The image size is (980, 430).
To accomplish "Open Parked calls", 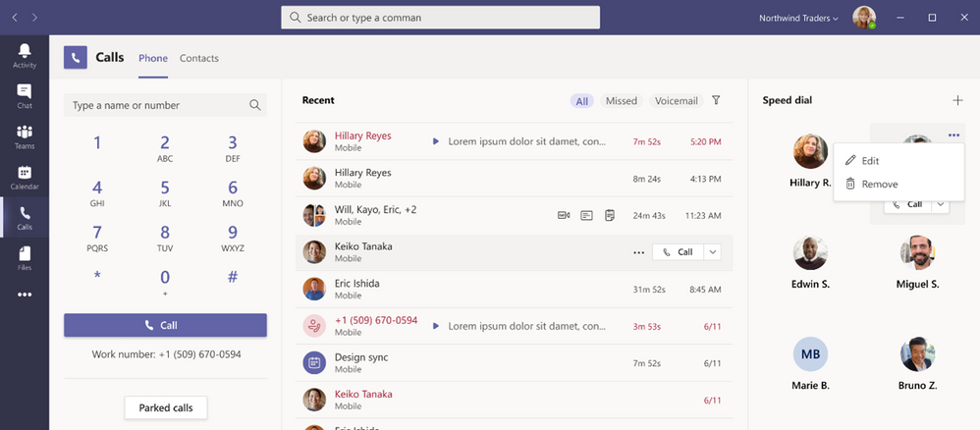I will tap(165, 407).
